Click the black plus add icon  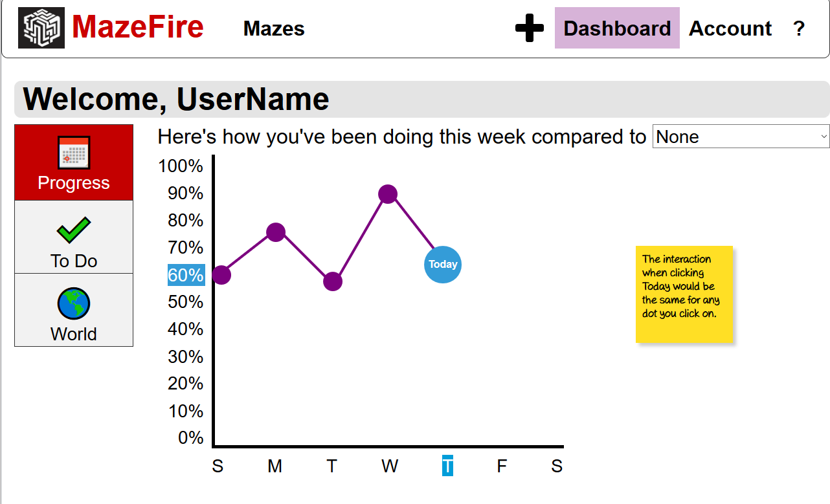530,28
